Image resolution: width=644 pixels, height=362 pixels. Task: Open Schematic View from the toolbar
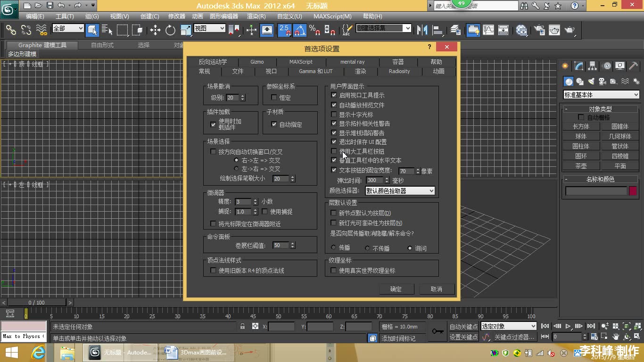pos(503,31)
